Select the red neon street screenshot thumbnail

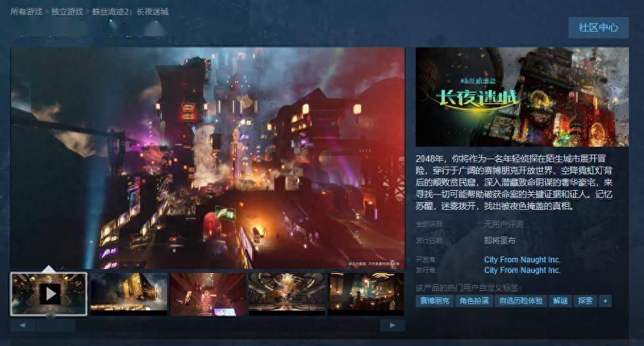point(208,294)
